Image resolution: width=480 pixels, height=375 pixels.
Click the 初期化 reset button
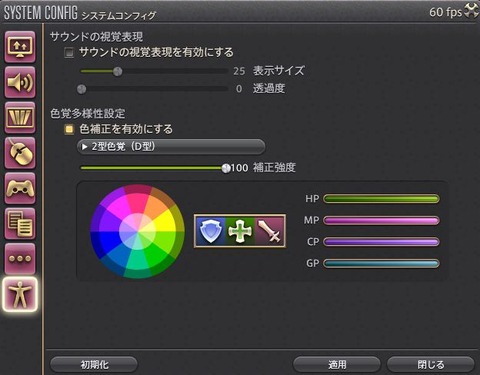tap(94, 365)
